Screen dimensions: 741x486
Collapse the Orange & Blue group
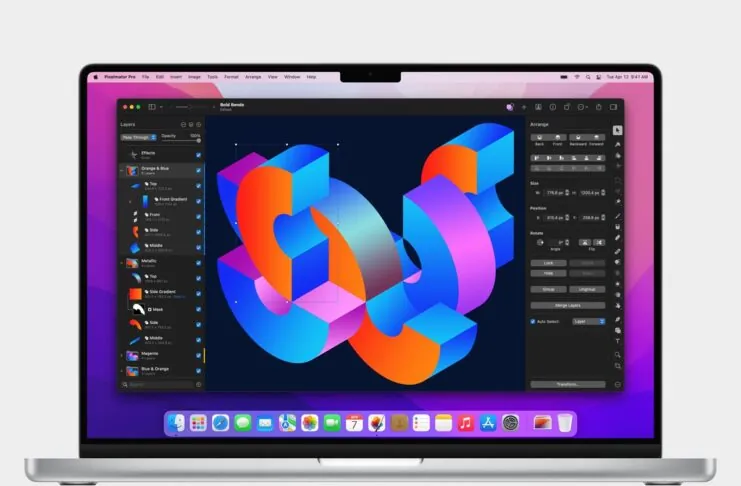122,170
